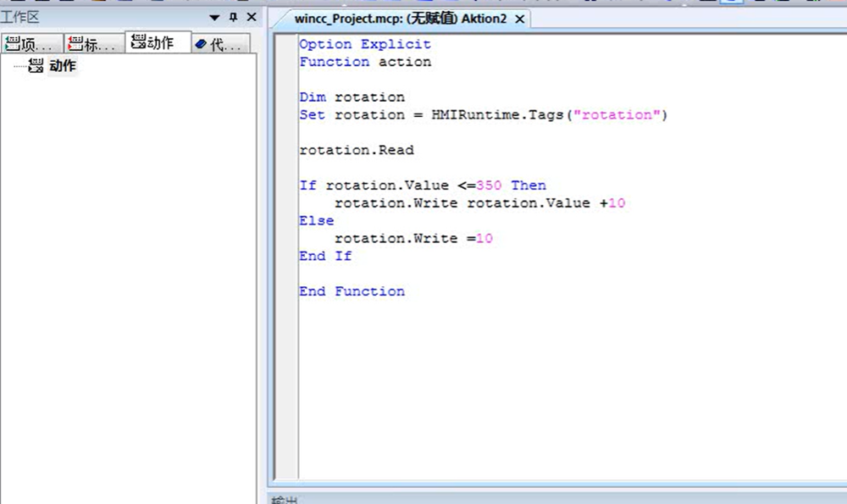847x504 pixels.
Task: Close the 工作区 workspace panel
Action: (x=251, y=17)
